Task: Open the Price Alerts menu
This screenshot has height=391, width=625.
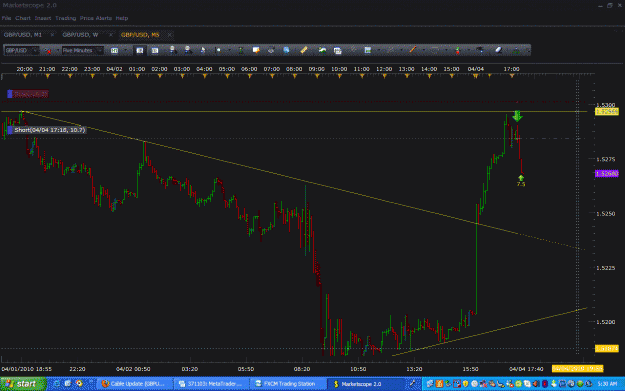Action: pyautogui.click(x=96, y=18)
